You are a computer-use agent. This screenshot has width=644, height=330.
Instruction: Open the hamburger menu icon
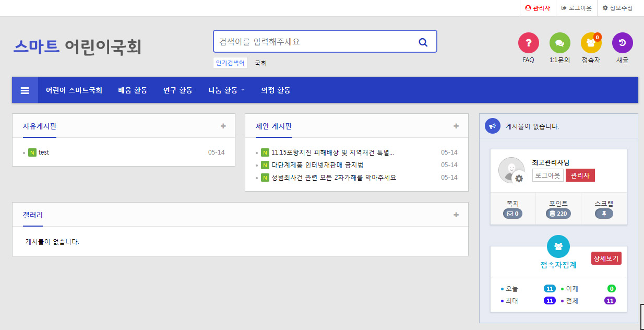[x=25, y=90]
